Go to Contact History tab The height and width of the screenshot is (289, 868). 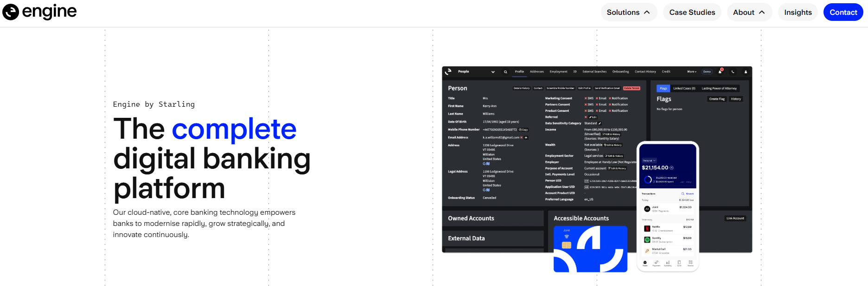point(645,71)
